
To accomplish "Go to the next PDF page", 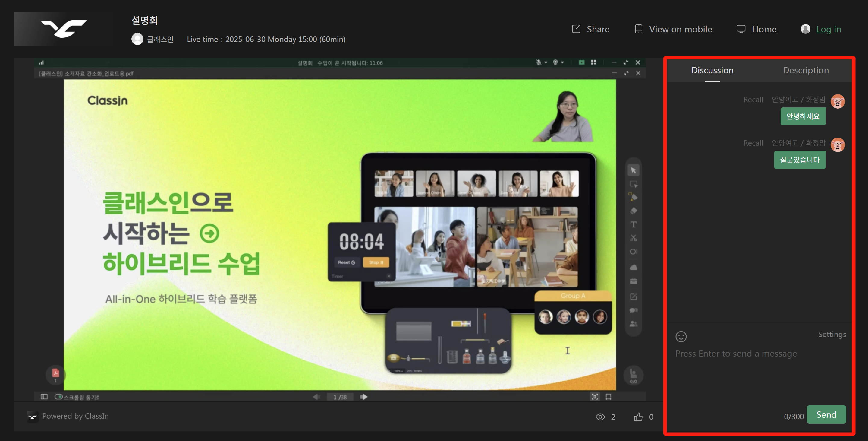I will point(363,397).
